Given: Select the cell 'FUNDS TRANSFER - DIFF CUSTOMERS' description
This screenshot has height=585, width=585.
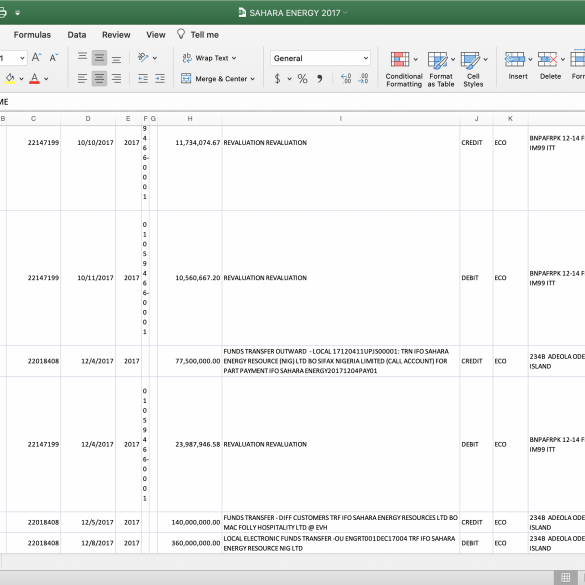Looking at the screenshot, I should pyautogui.click(x=341, y=522).
